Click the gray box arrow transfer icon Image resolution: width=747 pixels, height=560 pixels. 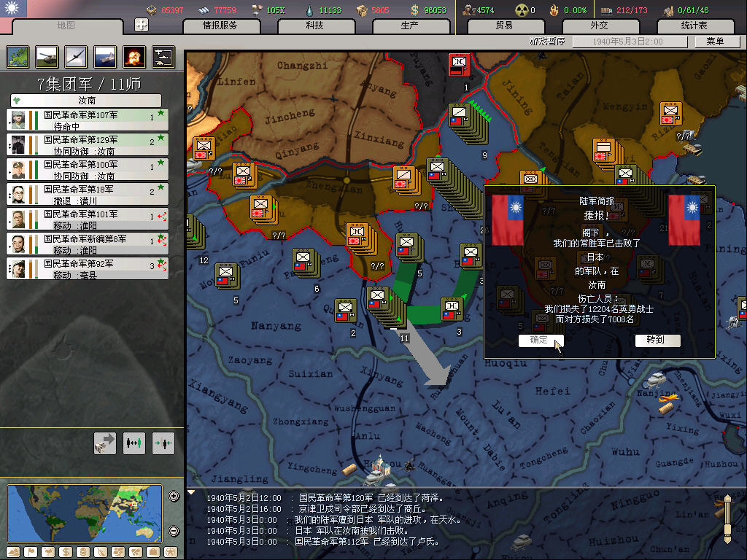tap(105, 443)
